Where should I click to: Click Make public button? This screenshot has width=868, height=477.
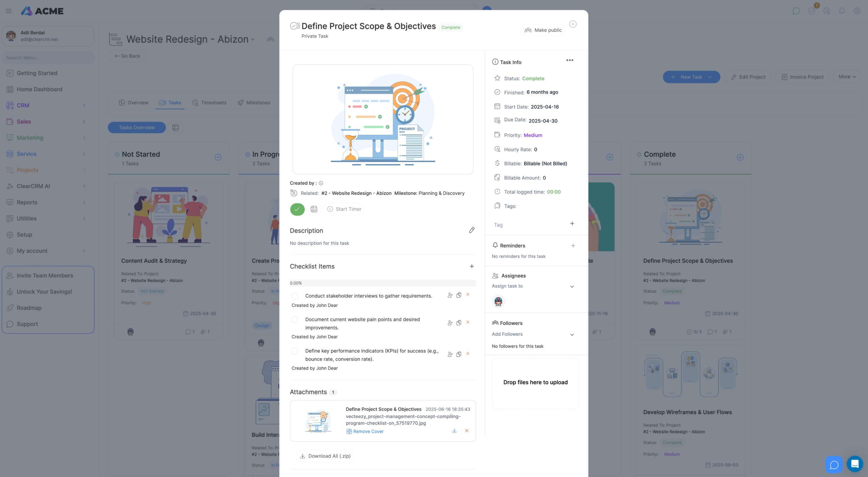[543, 30]
